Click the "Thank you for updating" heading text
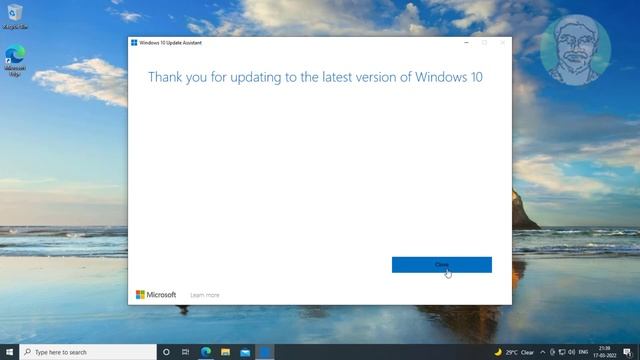This screenshot has width=640, height=360. (x=315, y=77)
